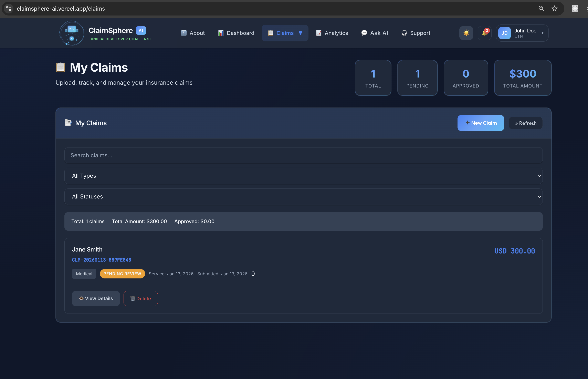Open site information icon in address bar

(9, 9)
